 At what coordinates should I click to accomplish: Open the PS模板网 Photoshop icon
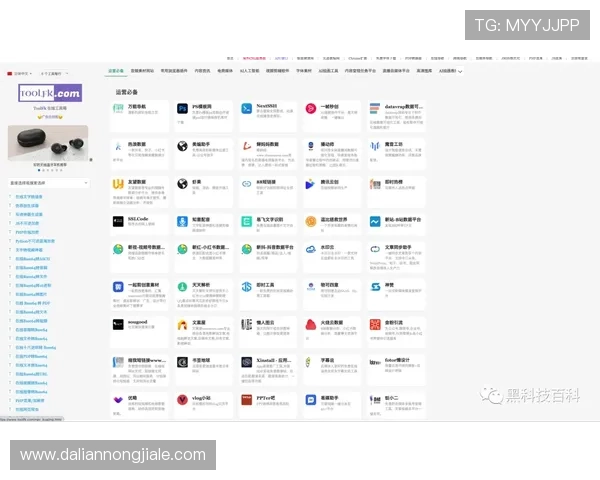(182, 108)
